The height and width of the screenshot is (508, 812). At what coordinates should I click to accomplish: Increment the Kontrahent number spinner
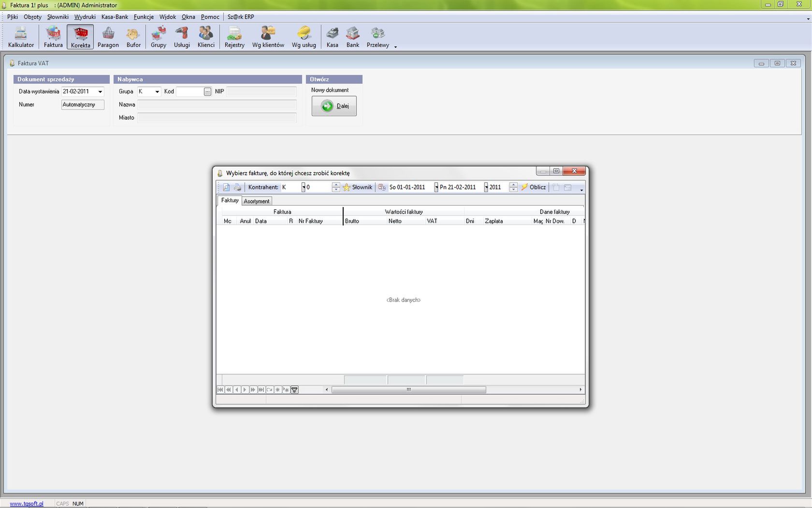336,185
